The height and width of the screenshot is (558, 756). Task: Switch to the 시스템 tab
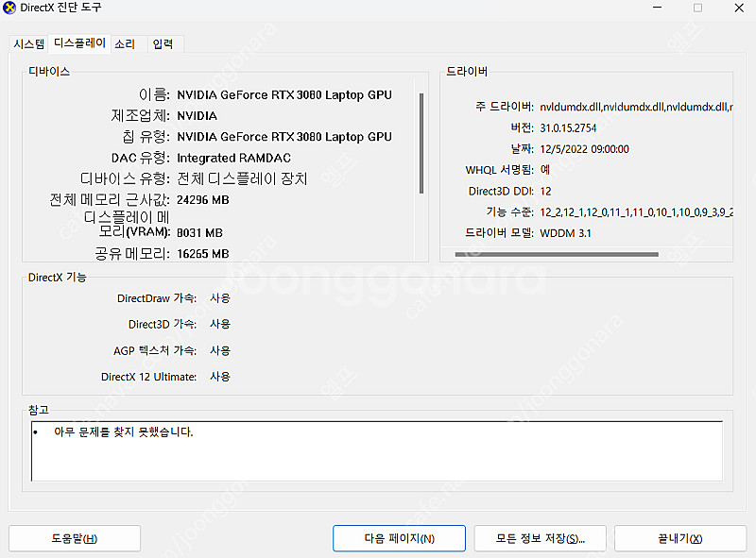click(x=29, y=43)
